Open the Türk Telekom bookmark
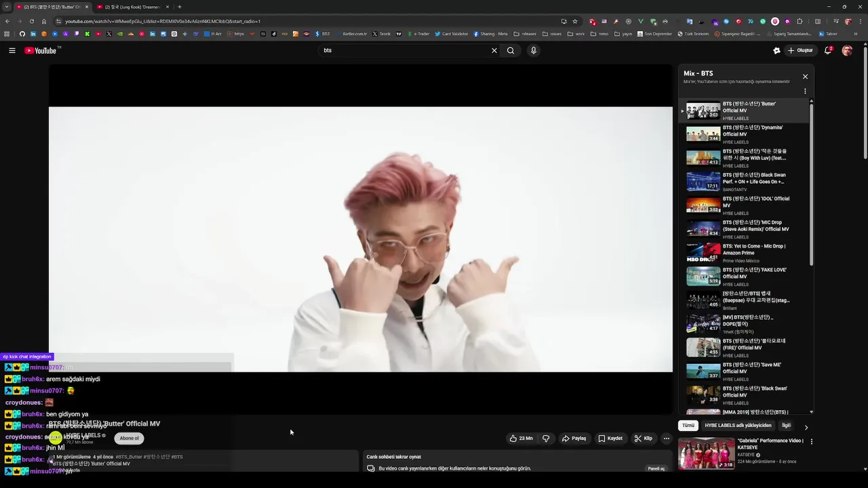868x488 pixels. 692,34
